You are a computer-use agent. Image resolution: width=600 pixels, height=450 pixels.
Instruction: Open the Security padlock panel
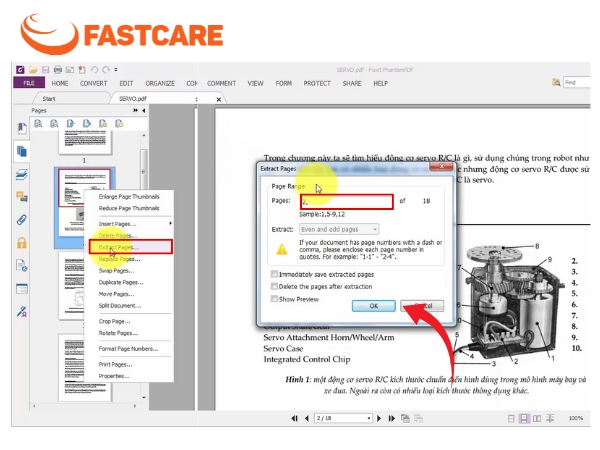[x=22, y=243]
